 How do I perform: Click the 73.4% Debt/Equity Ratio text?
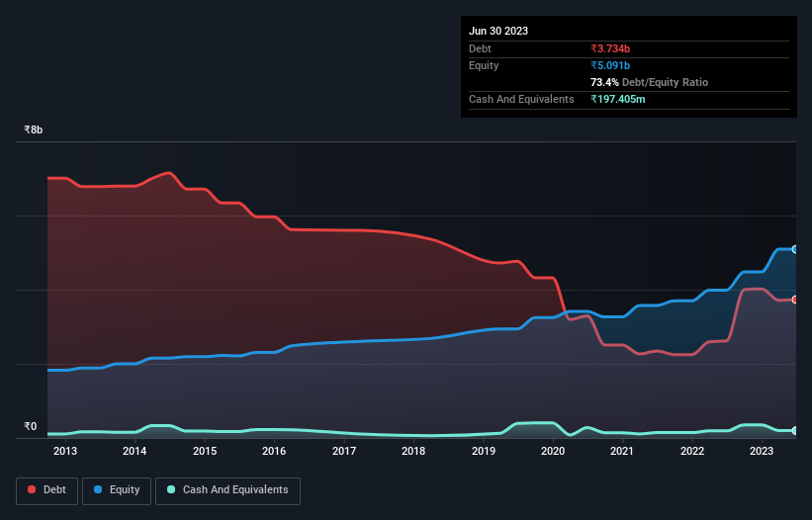point(649,82)
